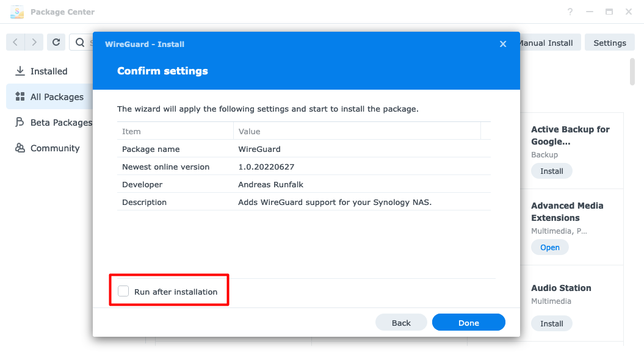Click the Package Center refresh icon
The image size is (644, 352).
[x=56, y=42]
